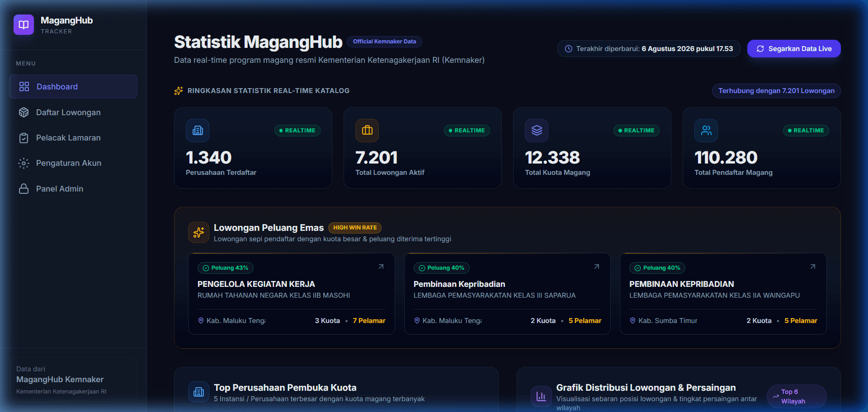868x412 pixels.
Task: Click the Peluang 40% badge on Waingapu card
Action: pyautogui.click(x=657, y=268)
